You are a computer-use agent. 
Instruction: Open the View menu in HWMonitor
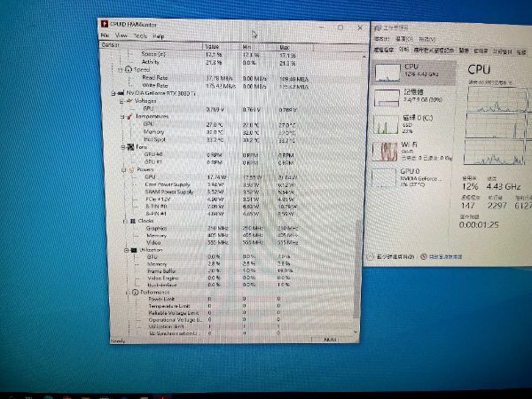(x=121, y=35)
